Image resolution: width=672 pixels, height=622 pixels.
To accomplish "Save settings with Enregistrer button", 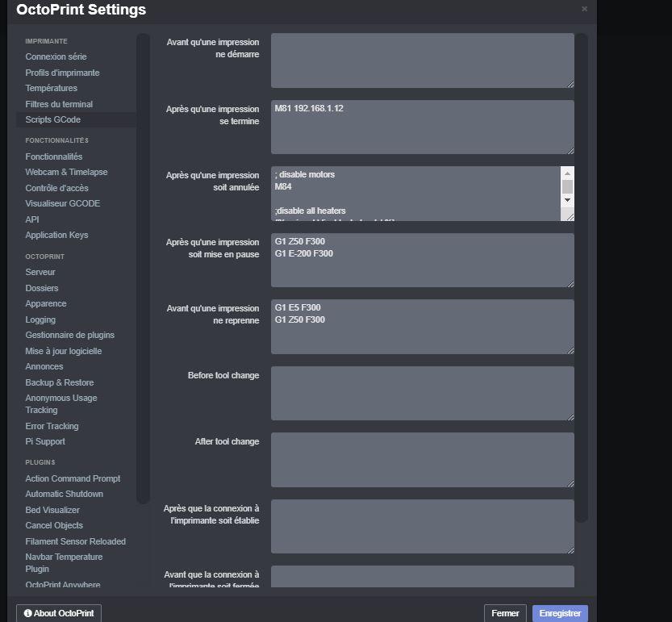I will click(x=560, y=613).
